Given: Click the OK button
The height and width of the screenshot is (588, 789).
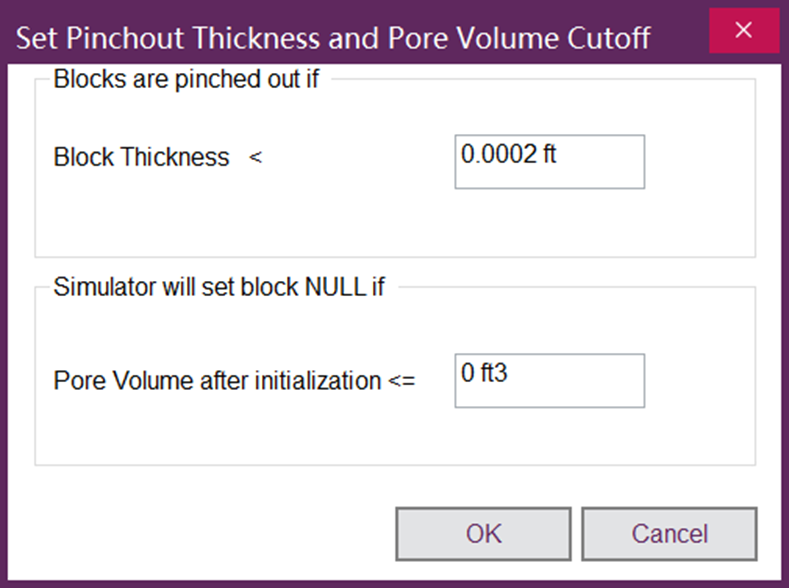Looking at the screenshot, I should pyautogui.click(x=483, y=534).
